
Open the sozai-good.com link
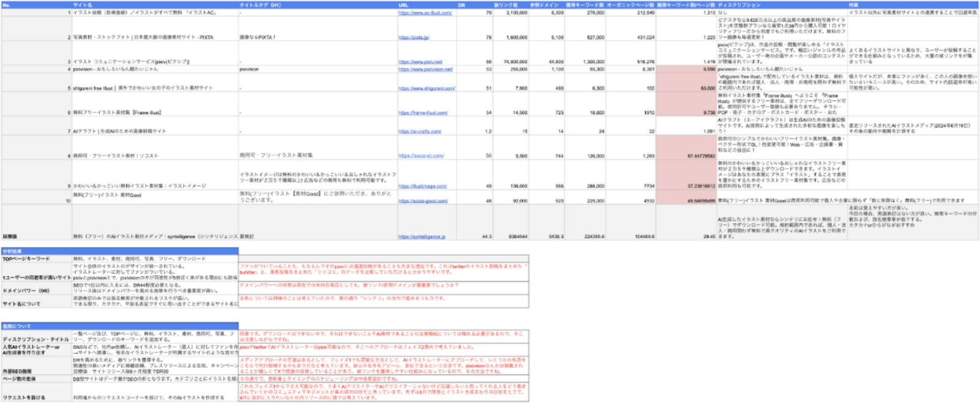pyautogui.click(x=423, y=200)
